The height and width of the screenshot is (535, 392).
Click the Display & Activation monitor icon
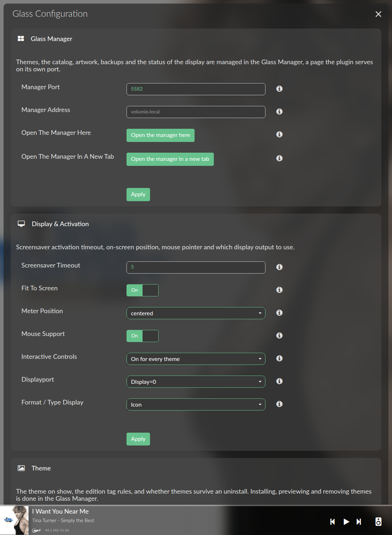[21, 224]
